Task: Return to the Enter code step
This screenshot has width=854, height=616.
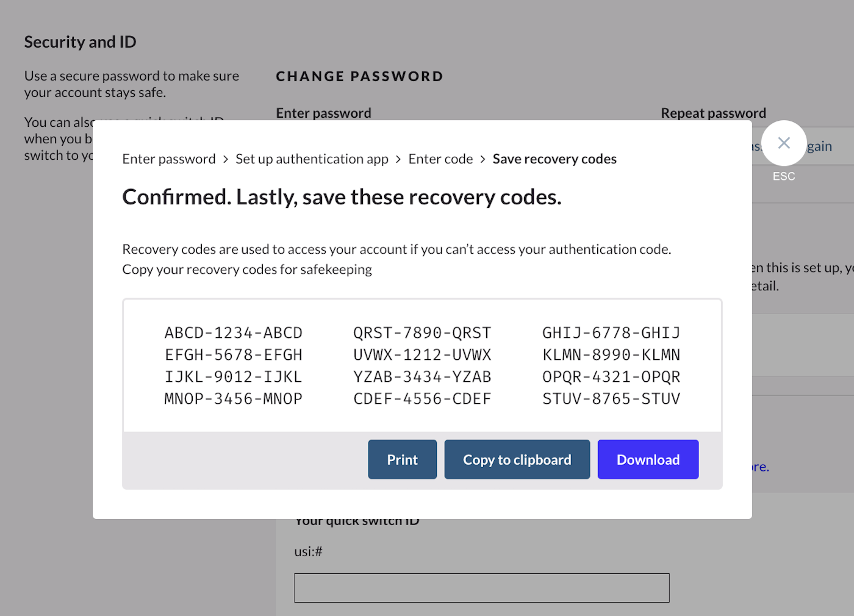Action: tap(440, 159)
